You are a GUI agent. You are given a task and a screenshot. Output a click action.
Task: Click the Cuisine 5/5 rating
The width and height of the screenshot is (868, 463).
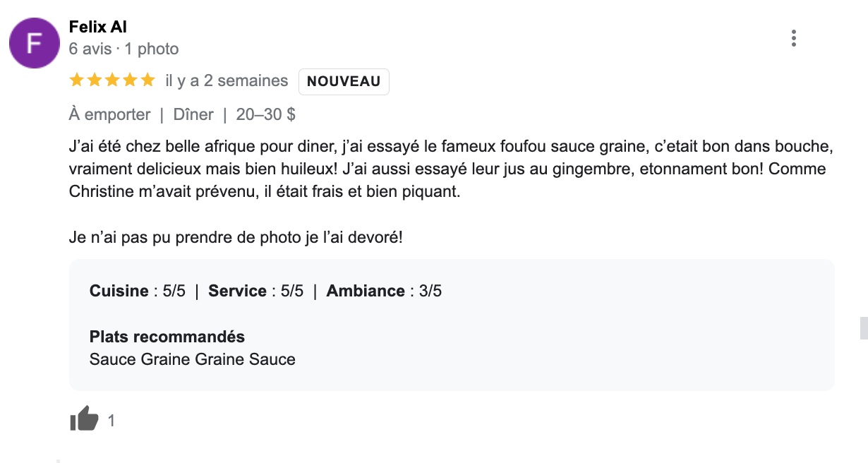tap(138, 291)
